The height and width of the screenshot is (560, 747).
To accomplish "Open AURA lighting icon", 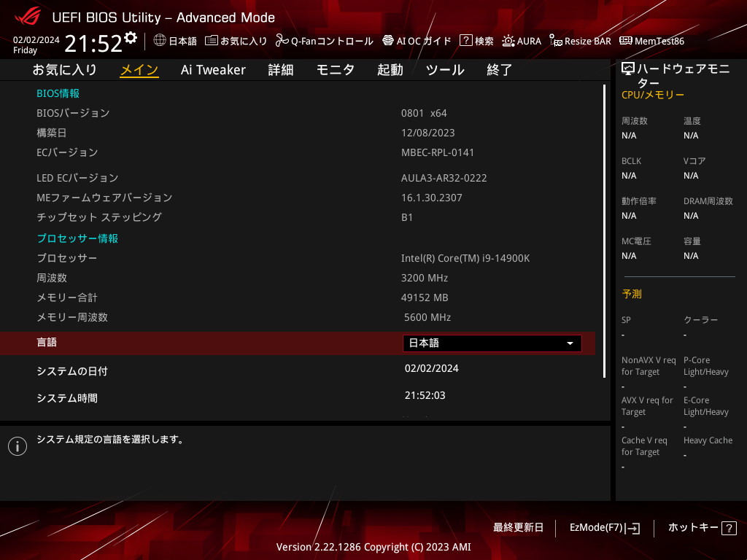I will pyautogui.click(x=508, y=41).
